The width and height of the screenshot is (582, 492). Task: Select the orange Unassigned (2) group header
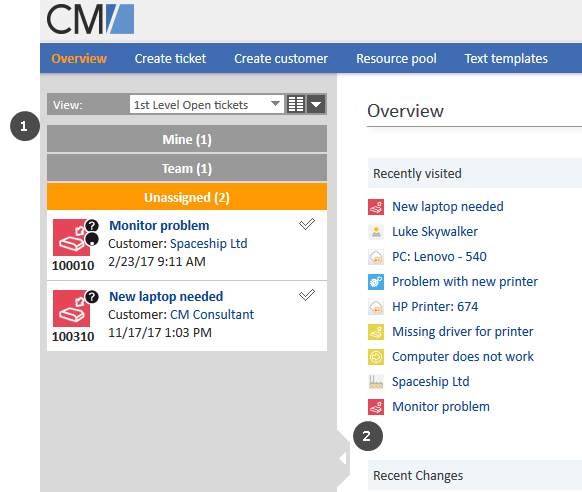tap(187, 197)
